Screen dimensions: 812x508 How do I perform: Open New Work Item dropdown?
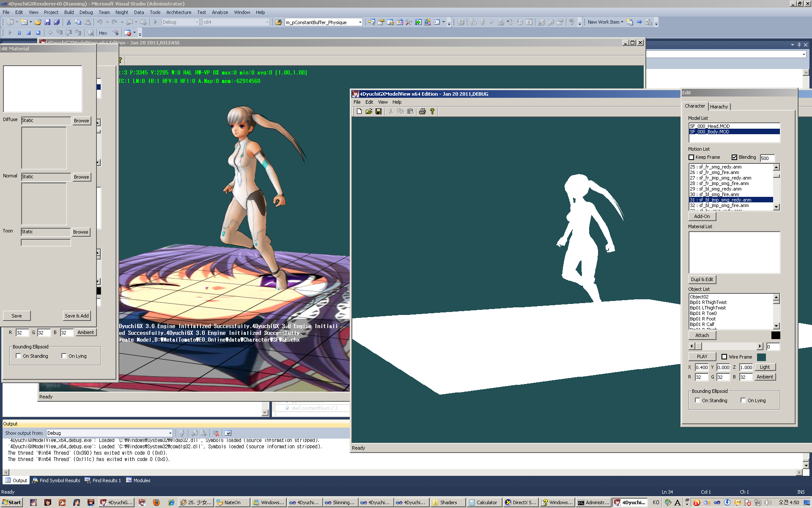pos(605,22)
